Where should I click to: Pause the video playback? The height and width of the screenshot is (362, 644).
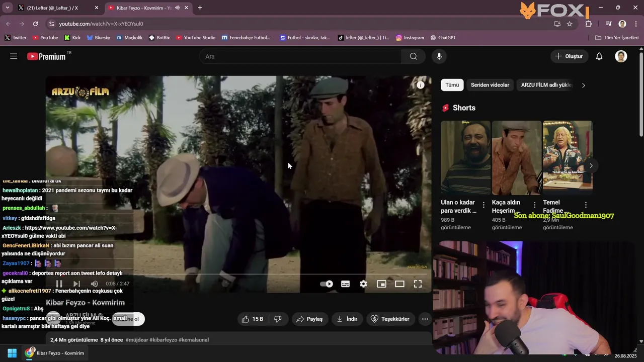pos(59,284)
